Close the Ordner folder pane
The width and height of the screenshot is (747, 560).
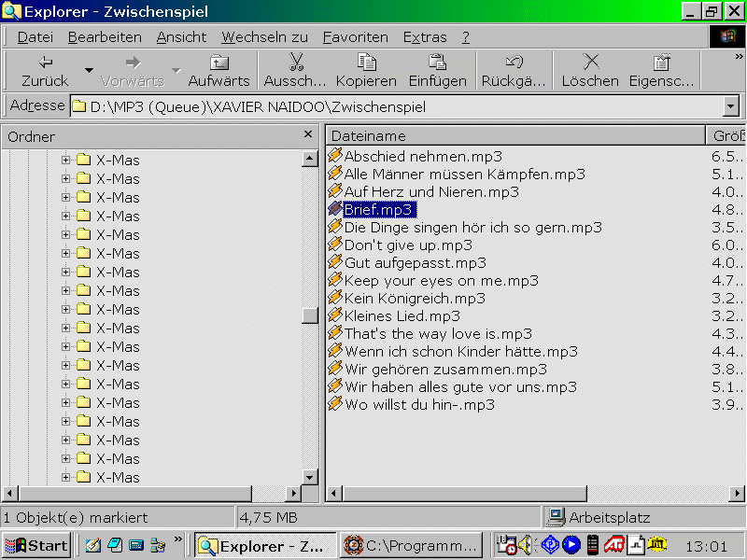[308, 135]
